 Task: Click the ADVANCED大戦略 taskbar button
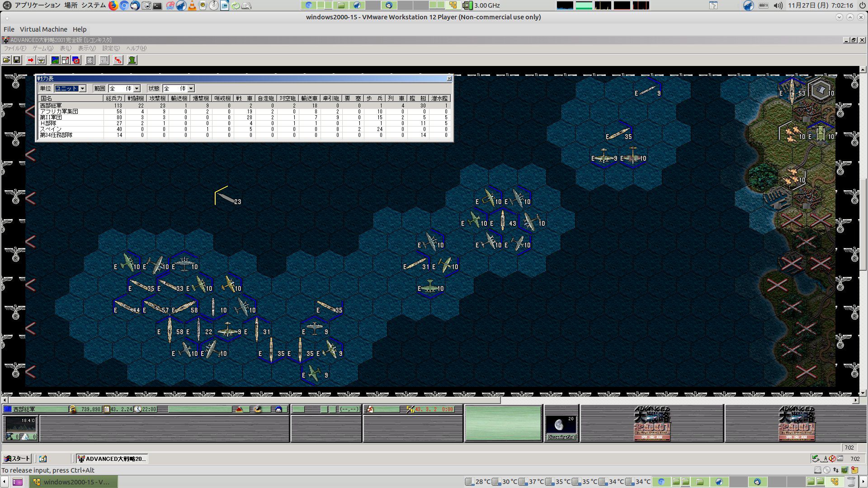[x=112, y=459]
